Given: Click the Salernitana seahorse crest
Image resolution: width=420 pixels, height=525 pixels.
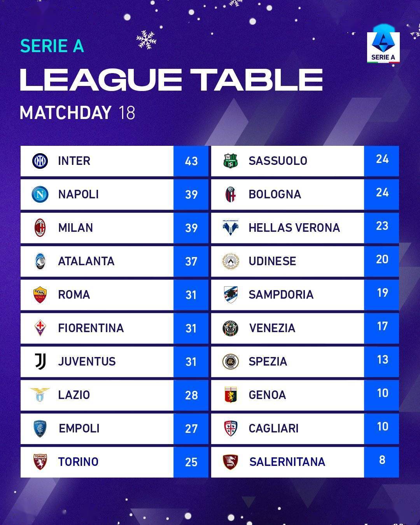Looking at the screenshot, I should (x=230, y=462).
